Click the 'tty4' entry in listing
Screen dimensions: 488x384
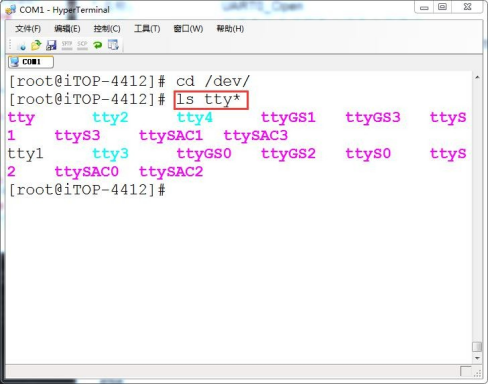[x=194, y=118]
